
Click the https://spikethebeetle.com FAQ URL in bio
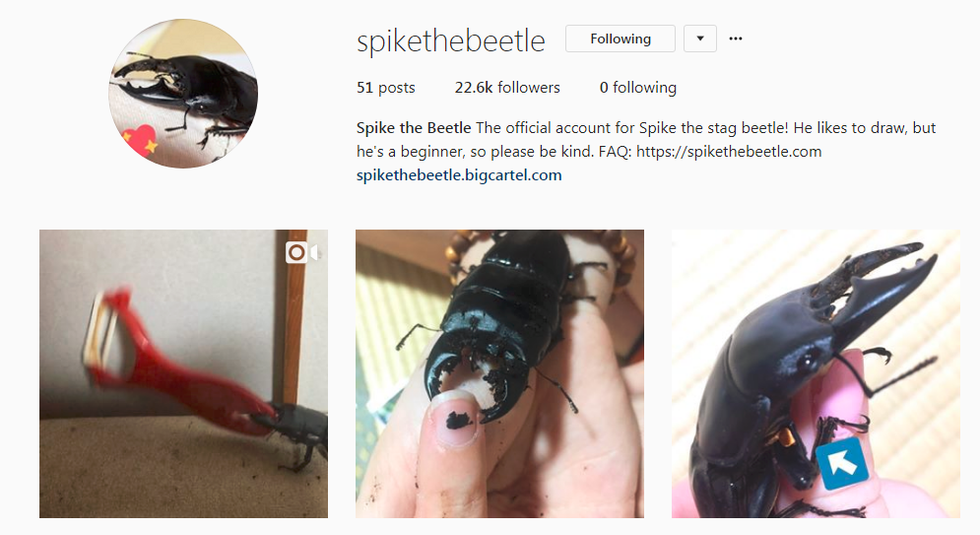pos(729,151)
